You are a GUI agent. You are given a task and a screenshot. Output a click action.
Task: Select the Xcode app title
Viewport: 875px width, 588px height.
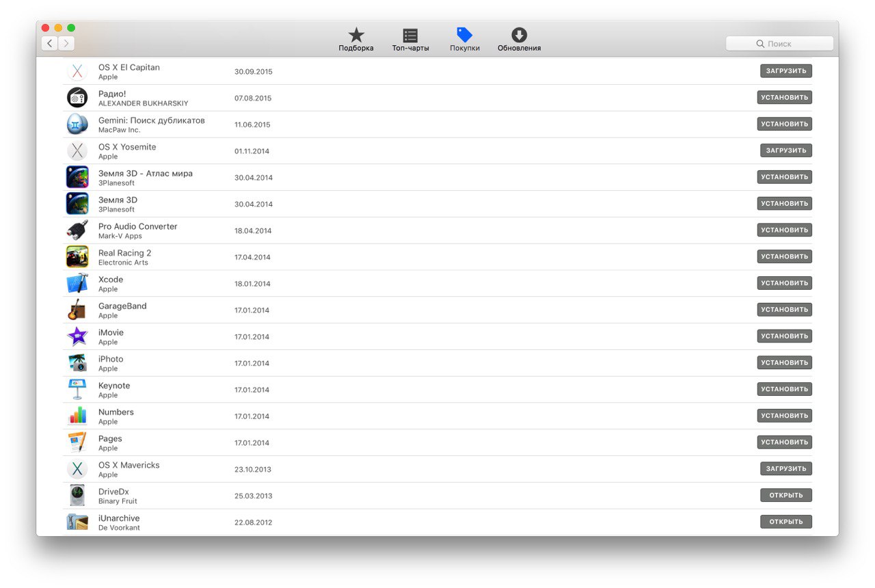coord(111,280)
